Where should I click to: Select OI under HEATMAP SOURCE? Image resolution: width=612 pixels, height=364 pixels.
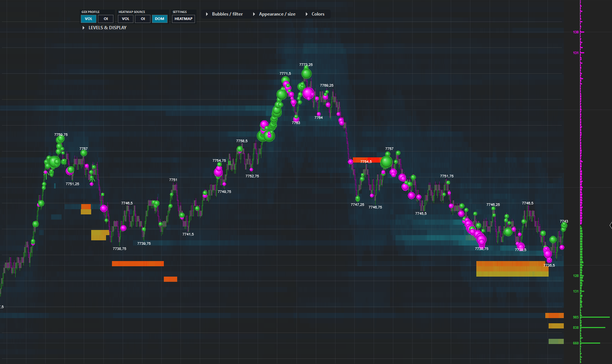click(x=143, y=19)
